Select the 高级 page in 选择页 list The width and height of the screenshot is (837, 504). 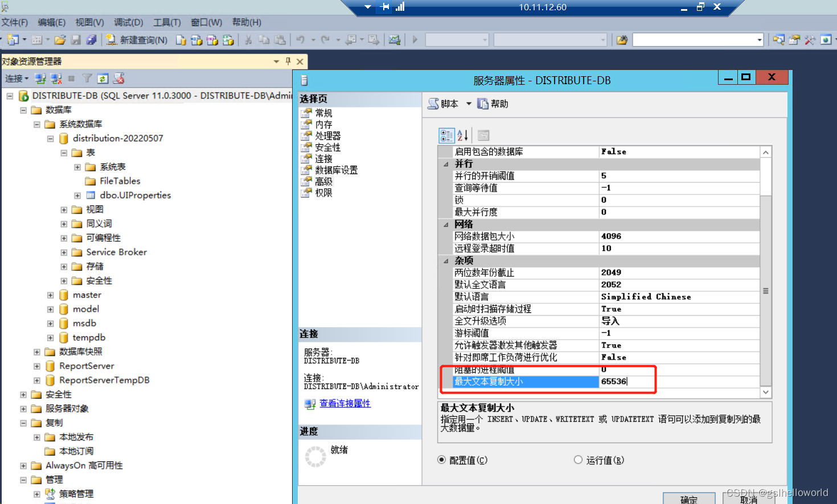click(x=324, y=181)
